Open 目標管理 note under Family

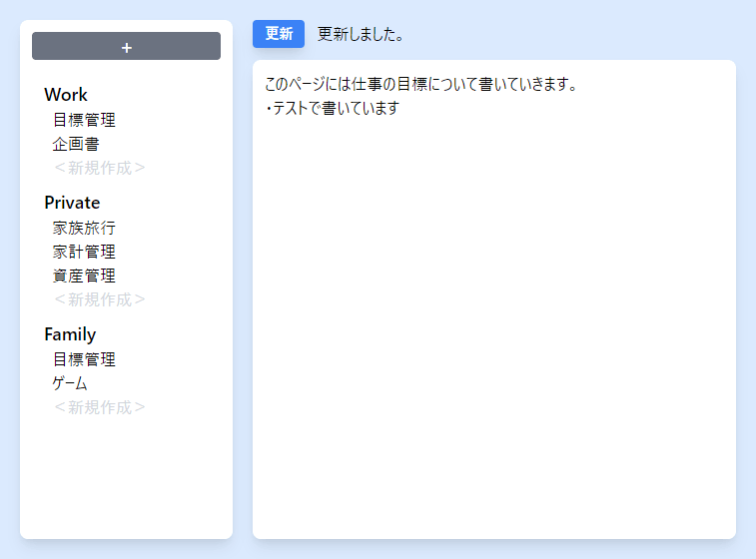[x=84, y=359]
